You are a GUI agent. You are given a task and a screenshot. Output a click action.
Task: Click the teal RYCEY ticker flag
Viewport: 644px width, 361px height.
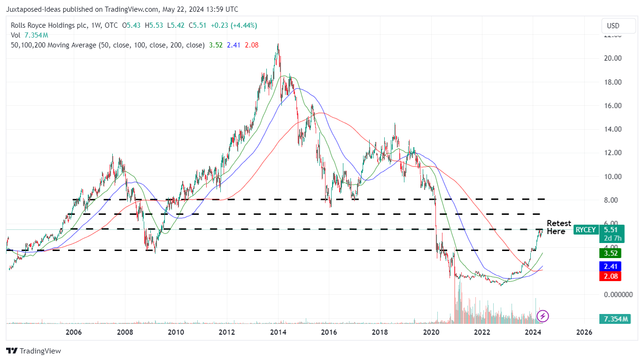[585, 230]
